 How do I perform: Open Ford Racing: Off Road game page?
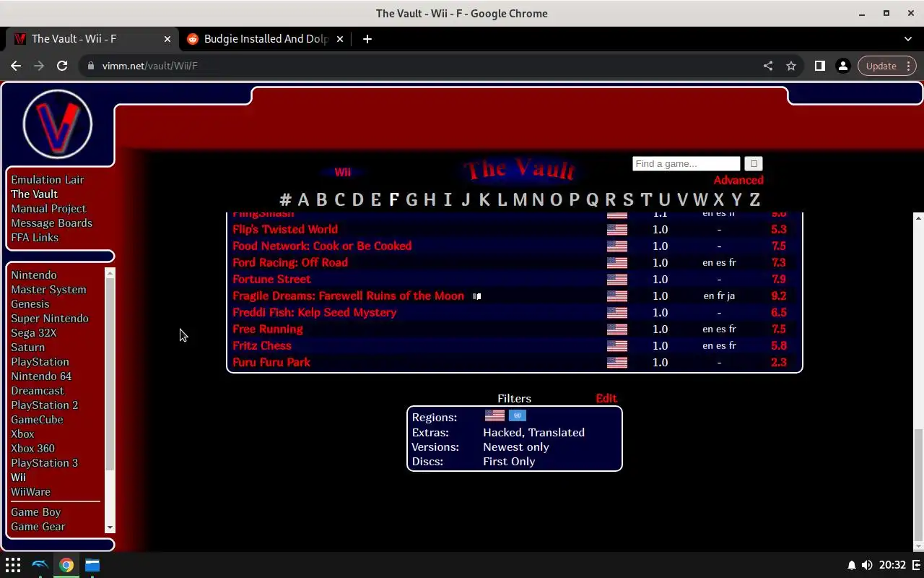pyautogui.click(x=290, y=263)
